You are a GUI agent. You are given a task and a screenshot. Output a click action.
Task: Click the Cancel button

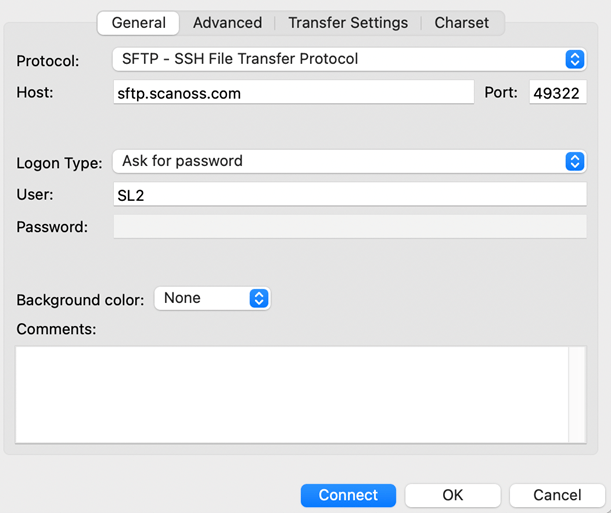(557, 495)
